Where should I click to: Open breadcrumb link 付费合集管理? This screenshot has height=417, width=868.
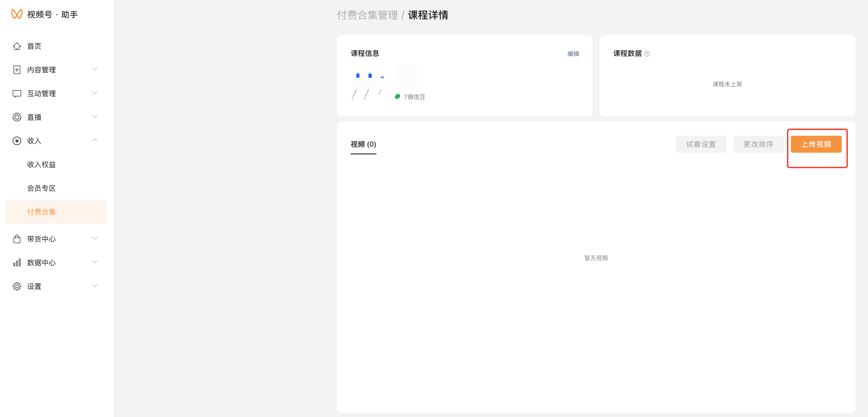point(368,15)
